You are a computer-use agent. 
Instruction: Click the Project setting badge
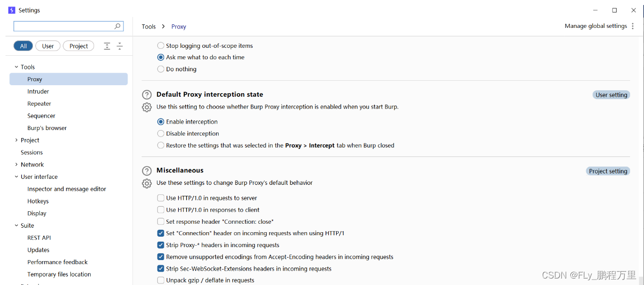[608, 171]
